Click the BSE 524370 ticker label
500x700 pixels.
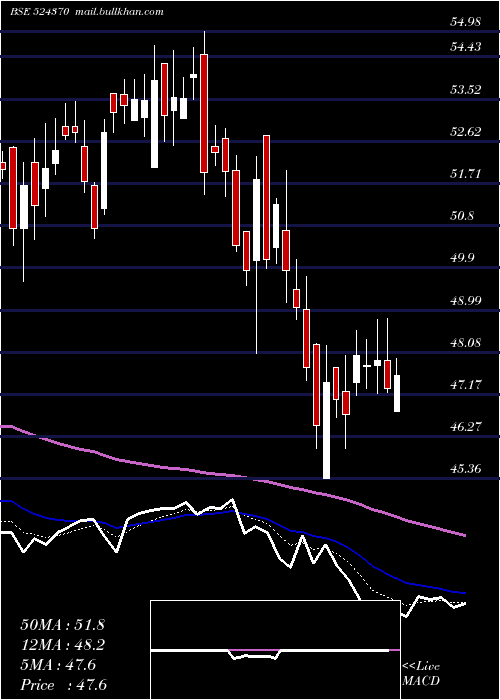pyautogui.click(x=39, y=12)
